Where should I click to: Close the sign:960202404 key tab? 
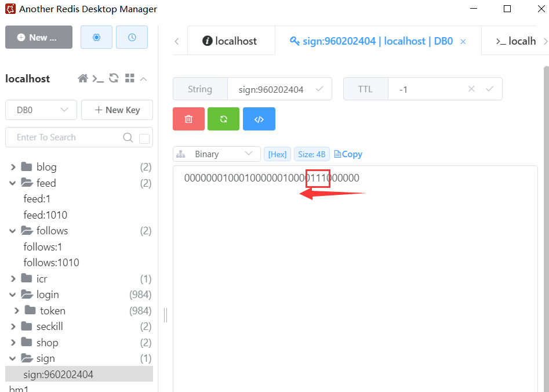click(x=463, y=42)
